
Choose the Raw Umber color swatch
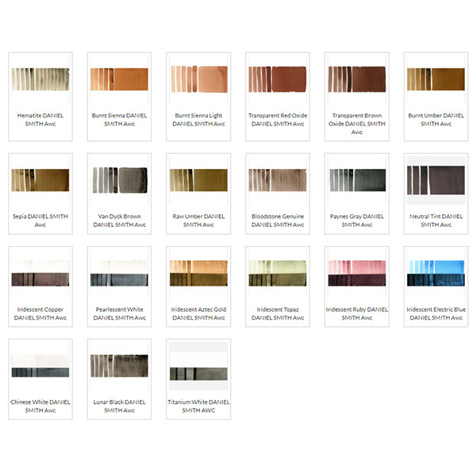click(198, 179)
